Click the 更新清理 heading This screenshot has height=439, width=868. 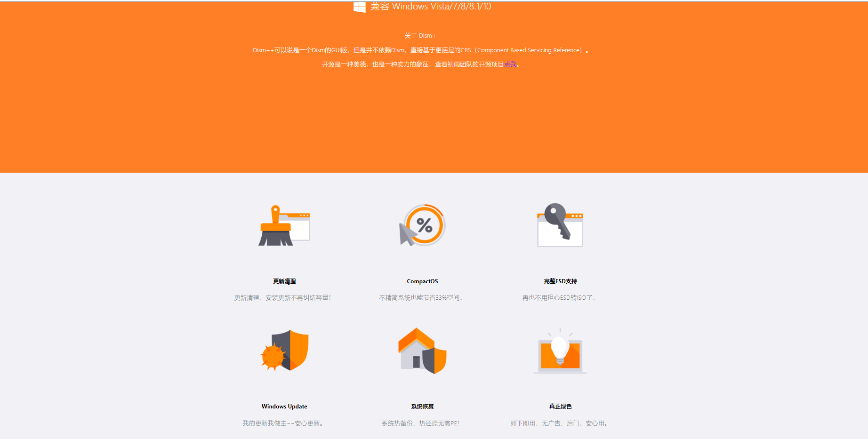[284, 281]
